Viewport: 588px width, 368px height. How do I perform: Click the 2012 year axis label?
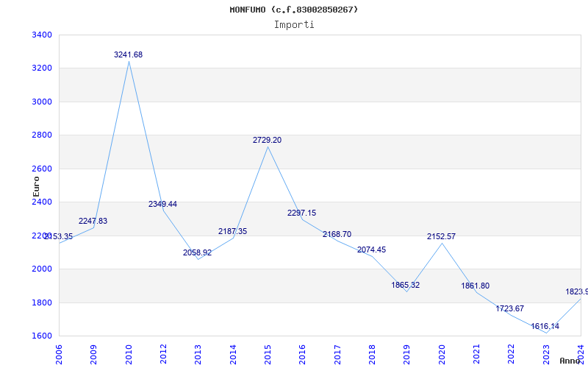click(163, 354)
